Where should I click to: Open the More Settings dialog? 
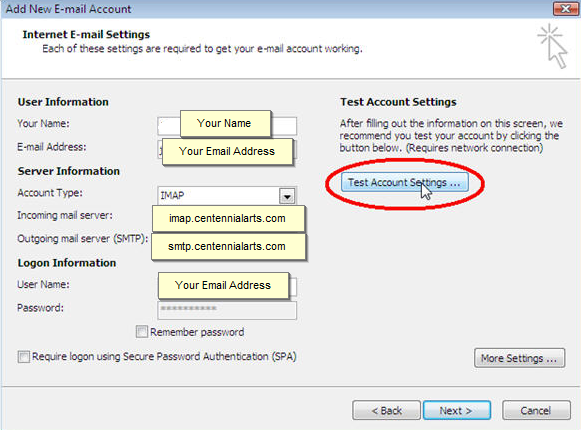pos(519,358)
